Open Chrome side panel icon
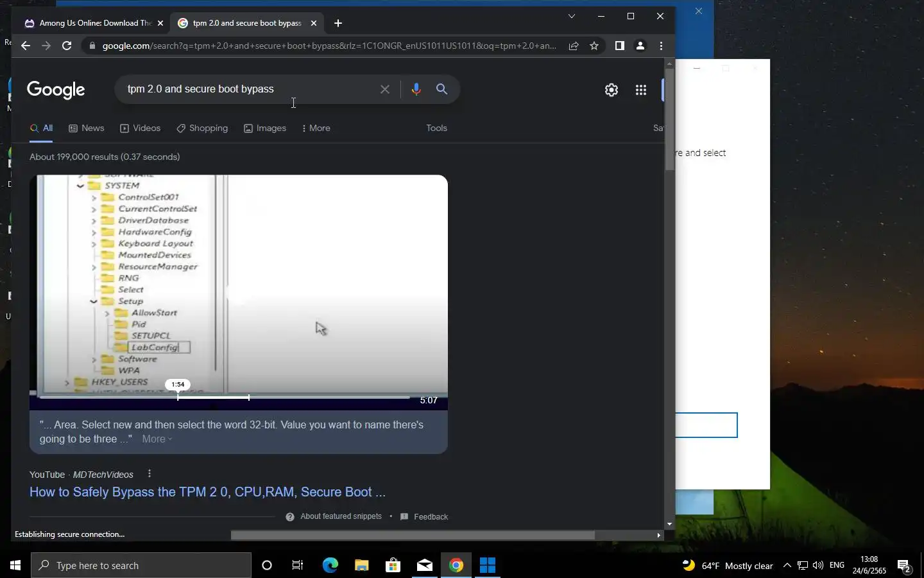 click(619, 46)
